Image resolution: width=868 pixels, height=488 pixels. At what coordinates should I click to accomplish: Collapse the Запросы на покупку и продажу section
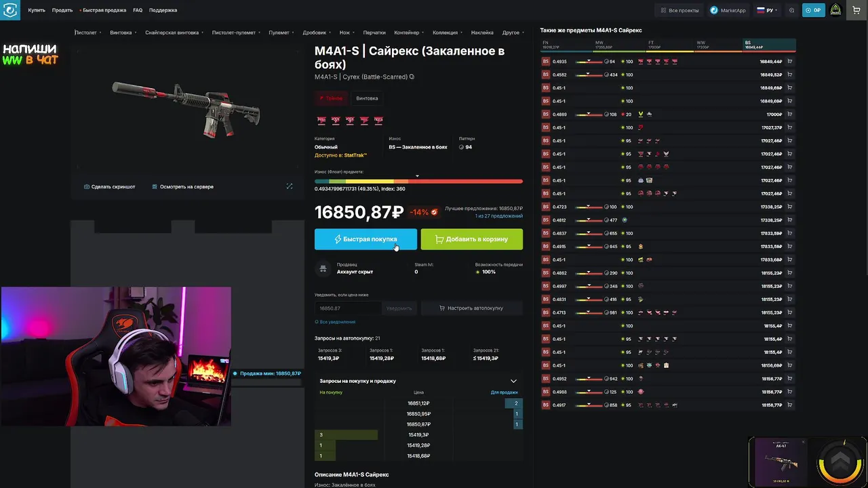pyautogui.click(x=513, y=381)
